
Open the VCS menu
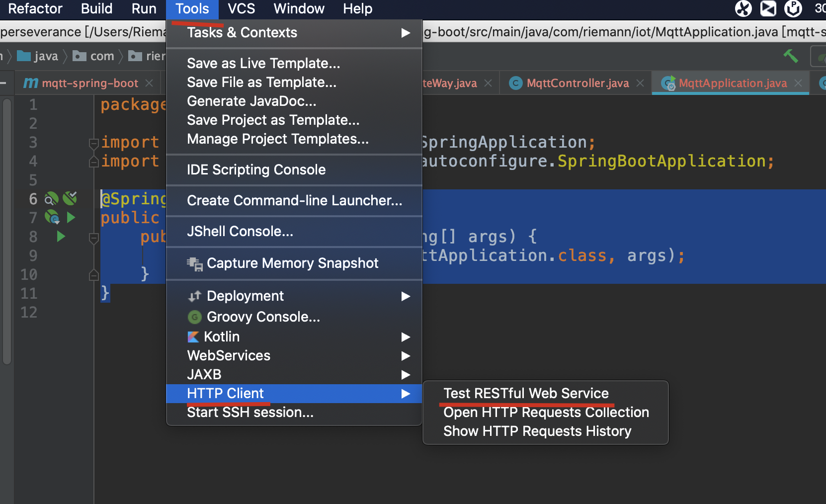(x=242, y=9)
